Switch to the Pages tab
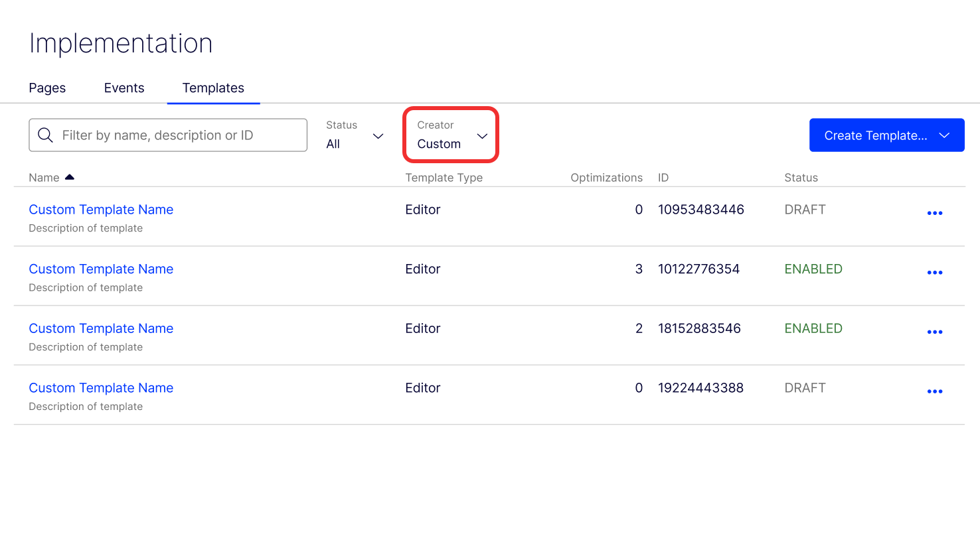 click(47, 88)
